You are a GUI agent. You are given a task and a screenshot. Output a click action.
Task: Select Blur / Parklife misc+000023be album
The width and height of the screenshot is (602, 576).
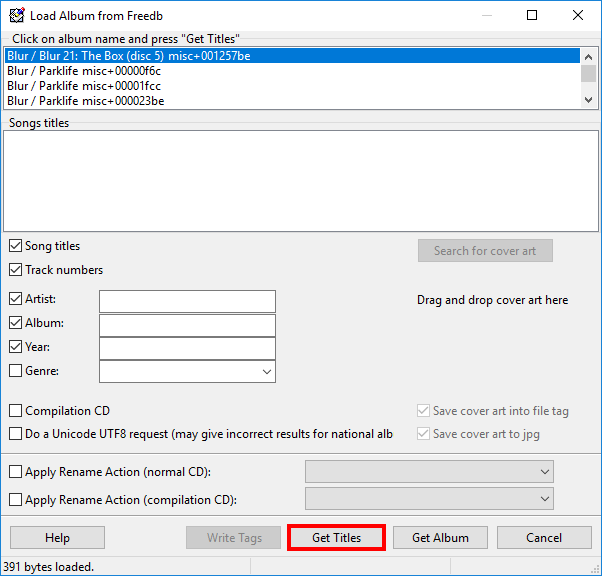pyautogui.click(x=292, y=101)
